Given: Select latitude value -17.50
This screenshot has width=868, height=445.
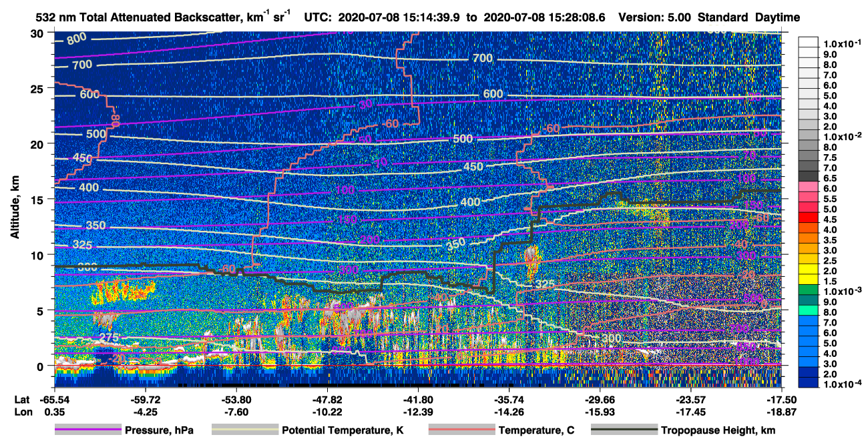Looking at the screenshot, I should 781,400.
